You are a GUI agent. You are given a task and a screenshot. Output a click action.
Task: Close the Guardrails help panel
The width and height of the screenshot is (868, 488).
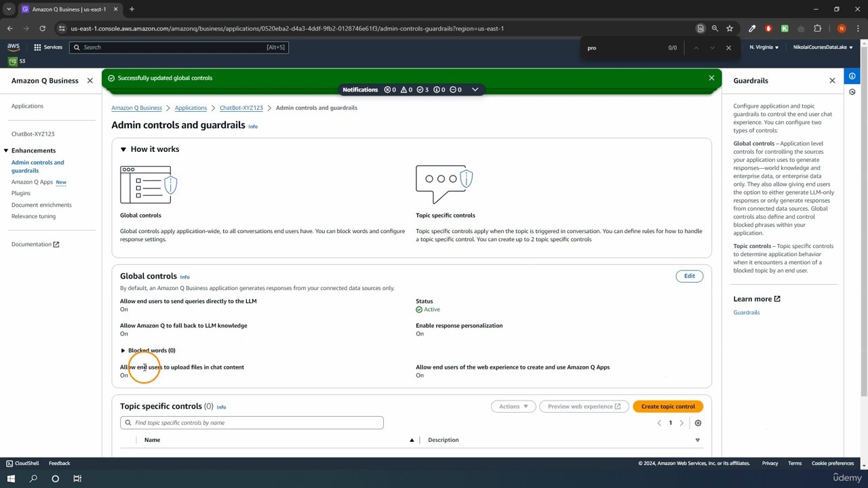[832, 81]
